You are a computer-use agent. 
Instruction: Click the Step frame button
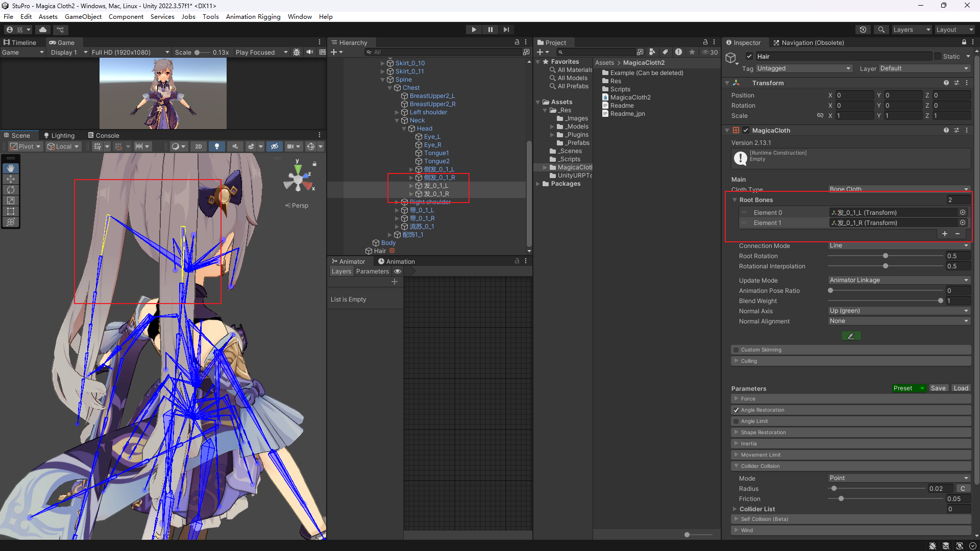tap(506, 30)
